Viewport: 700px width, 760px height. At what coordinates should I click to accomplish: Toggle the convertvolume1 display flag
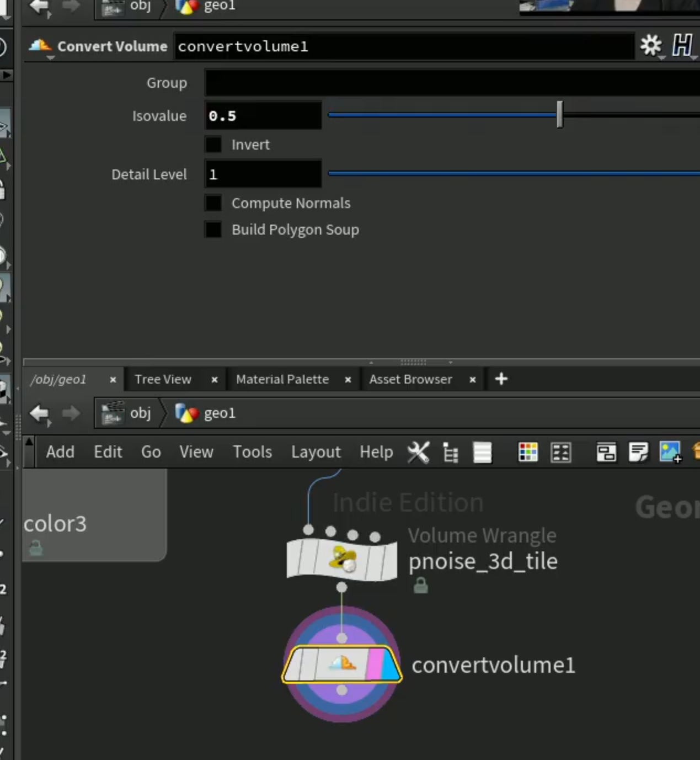pos(391,665)
